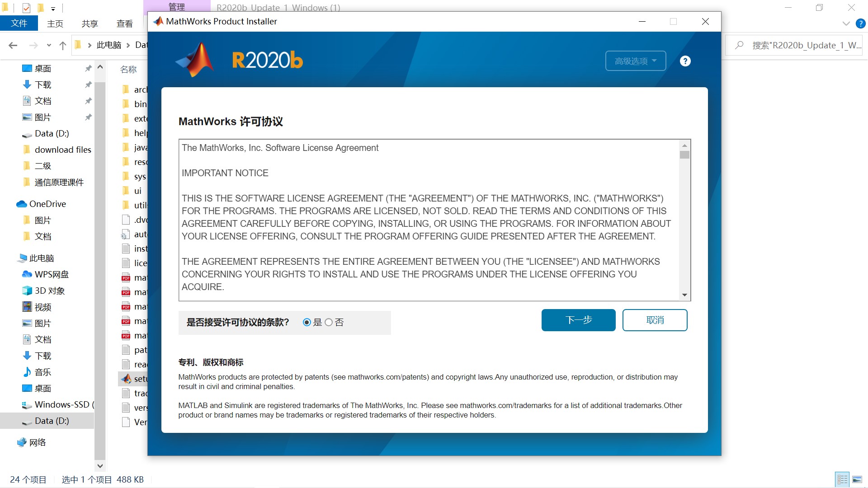868x488 pixels.
Task: Open the 文件 menu in Explorer
Action: click(x=19, y=23)
